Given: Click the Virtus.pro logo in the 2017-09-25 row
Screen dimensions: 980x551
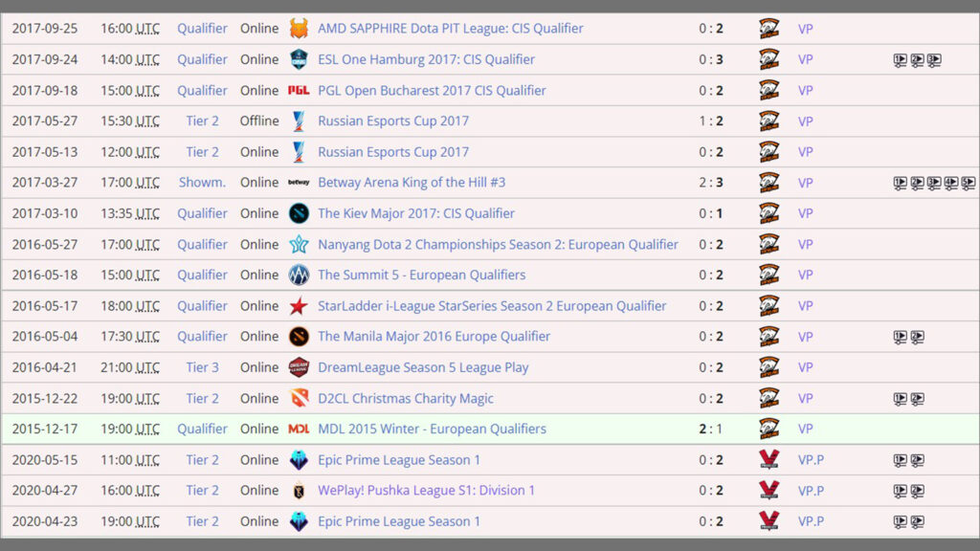Looking at the screenshot, I should pos(768,29).
